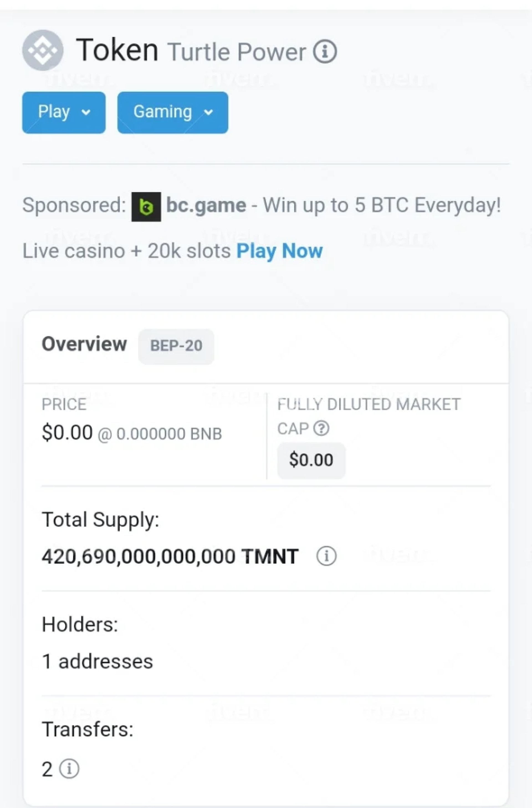532x808 pixels.
Task: Click the 1 addresses holders value
Action: pyautogui.click(x=97, y=662)
